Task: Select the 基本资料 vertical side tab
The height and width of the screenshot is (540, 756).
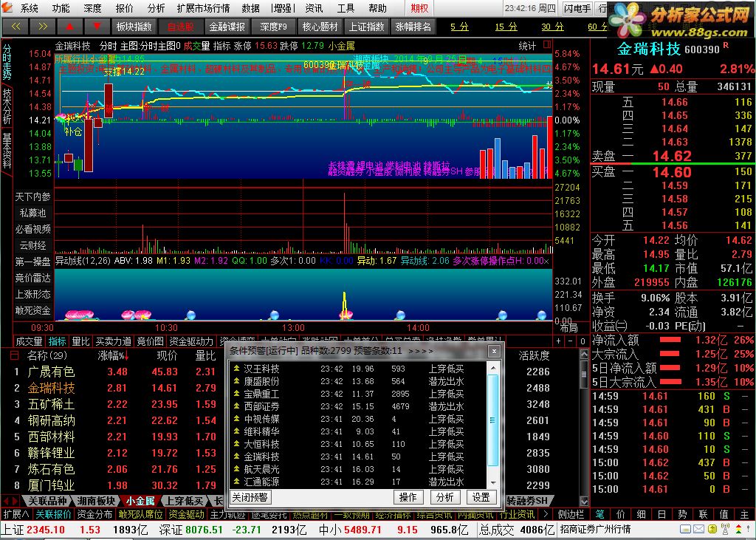Action: coord(7,151)
